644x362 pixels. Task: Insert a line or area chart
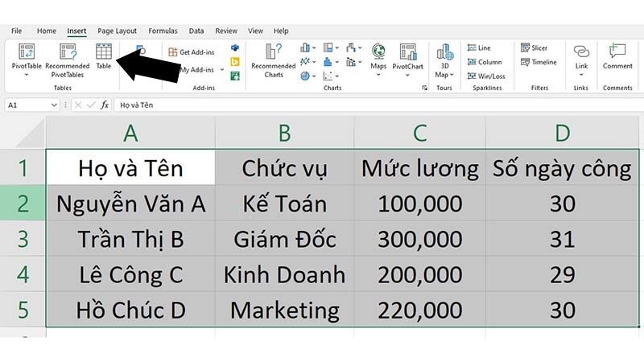(305, 62)
